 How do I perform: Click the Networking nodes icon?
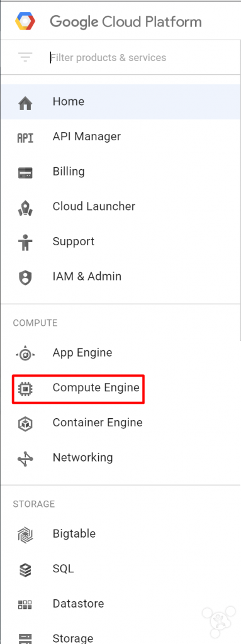(25, 458)
